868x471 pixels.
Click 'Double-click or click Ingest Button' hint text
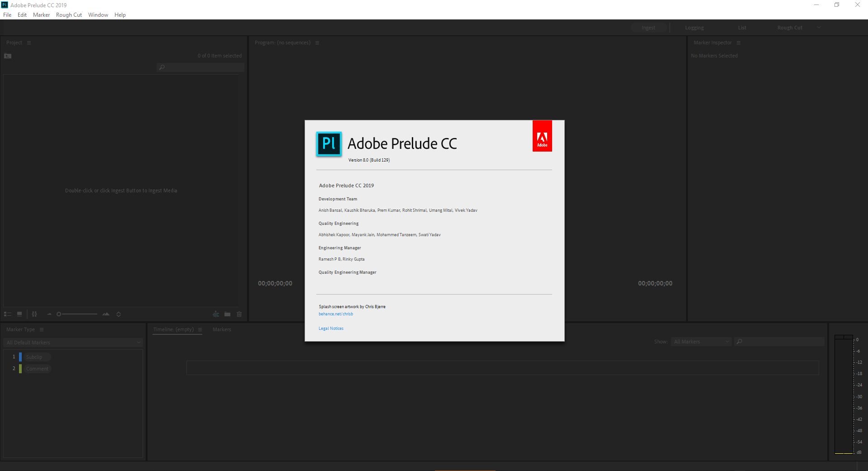(121, 190)
